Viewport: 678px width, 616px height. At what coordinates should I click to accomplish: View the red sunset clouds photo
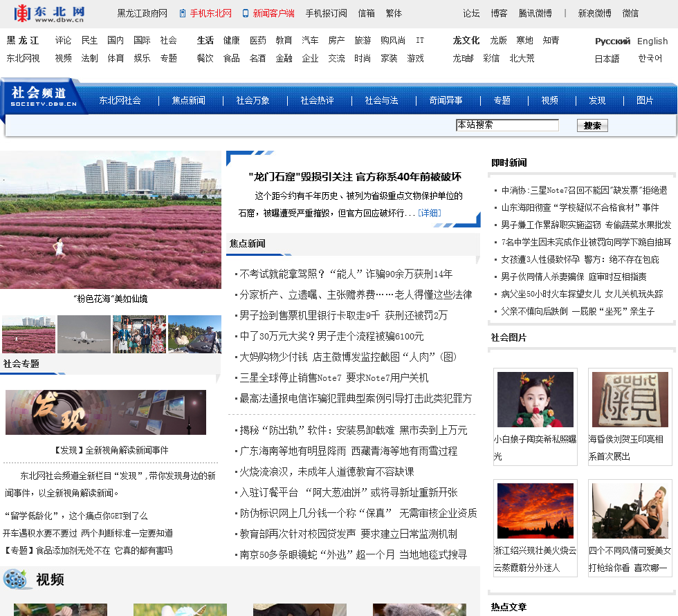point(535,511)
